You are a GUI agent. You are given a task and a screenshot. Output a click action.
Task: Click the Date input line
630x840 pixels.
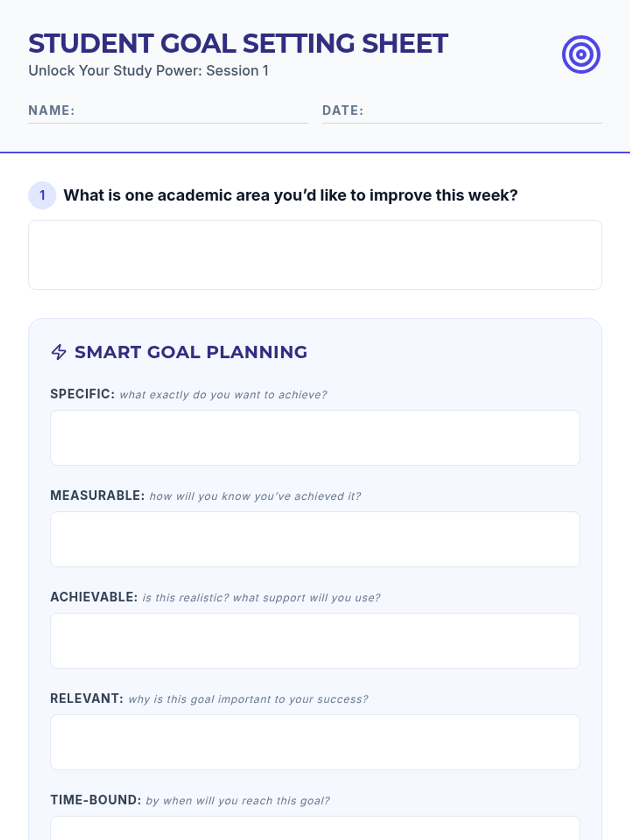(482, 111)
